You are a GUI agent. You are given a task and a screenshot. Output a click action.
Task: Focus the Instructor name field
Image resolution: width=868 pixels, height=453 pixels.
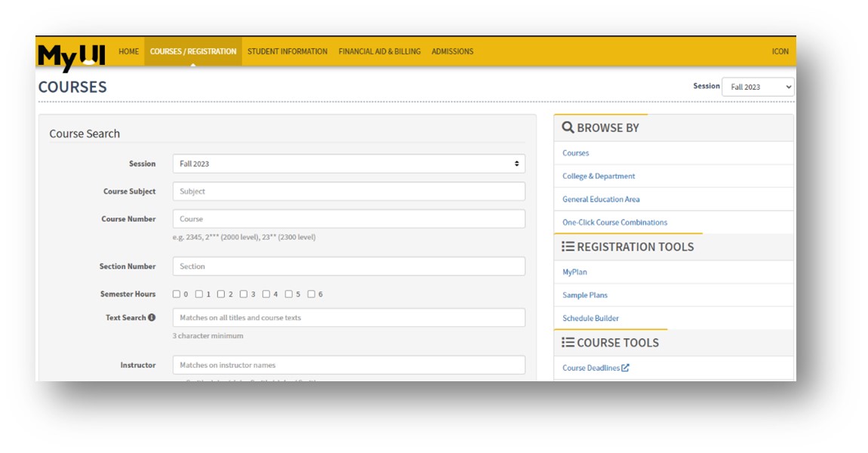click(349, 365)
